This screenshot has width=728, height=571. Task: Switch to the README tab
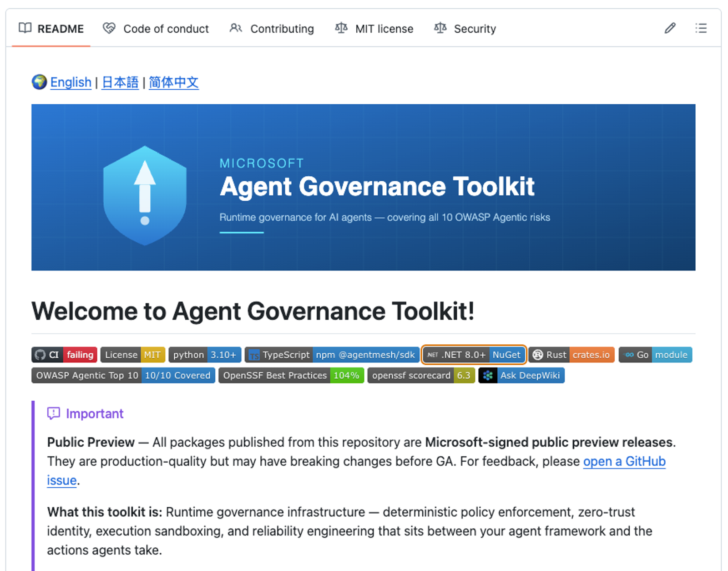coord(51,29)
